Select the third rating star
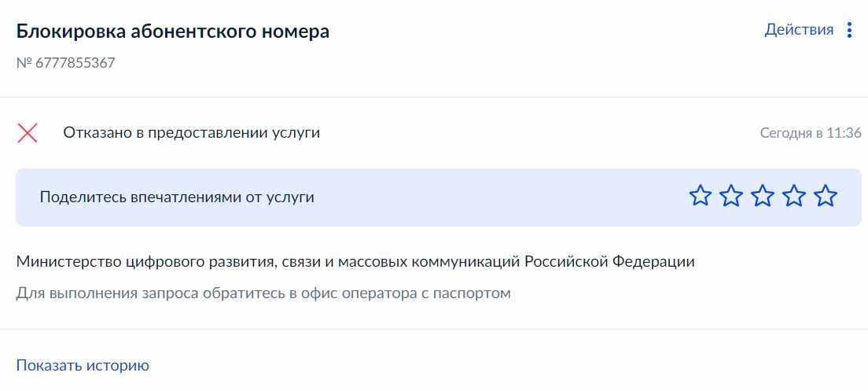868x391 pixels. click(763, 196)
